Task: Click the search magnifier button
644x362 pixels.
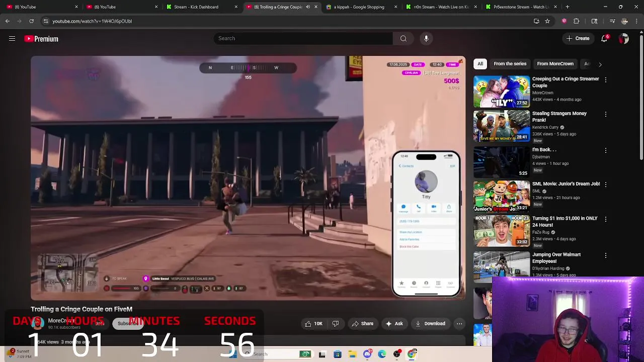Action: [x=404, y=38]
